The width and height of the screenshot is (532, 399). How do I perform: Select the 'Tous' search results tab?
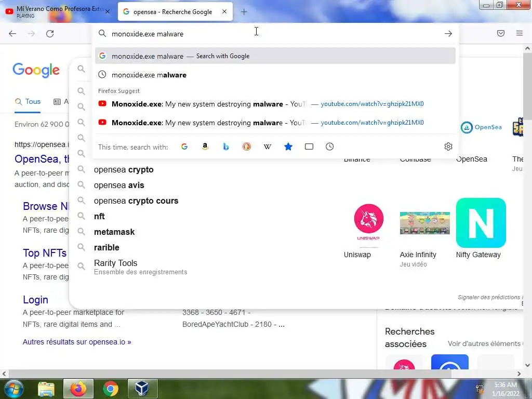click(28, 101)
